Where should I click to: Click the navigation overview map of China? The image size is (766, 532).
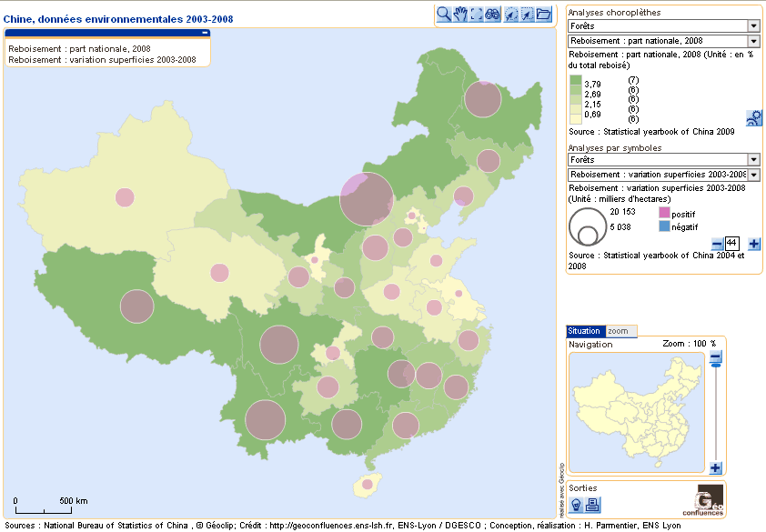tap(636, 410)
